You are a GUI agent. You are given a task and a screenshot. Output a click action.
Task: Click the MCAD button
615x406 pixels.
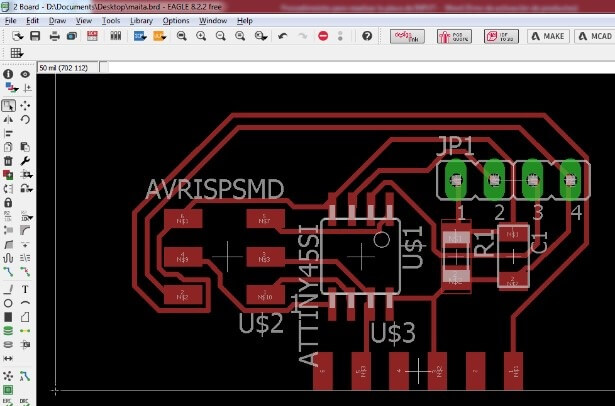click(595, 36)
